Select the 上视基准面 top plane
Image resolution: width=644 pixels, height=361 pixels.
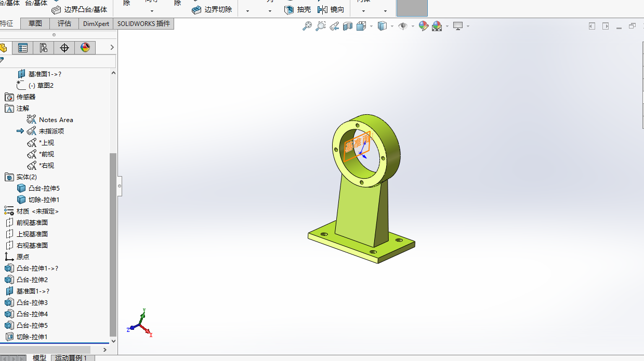point(32,234)
